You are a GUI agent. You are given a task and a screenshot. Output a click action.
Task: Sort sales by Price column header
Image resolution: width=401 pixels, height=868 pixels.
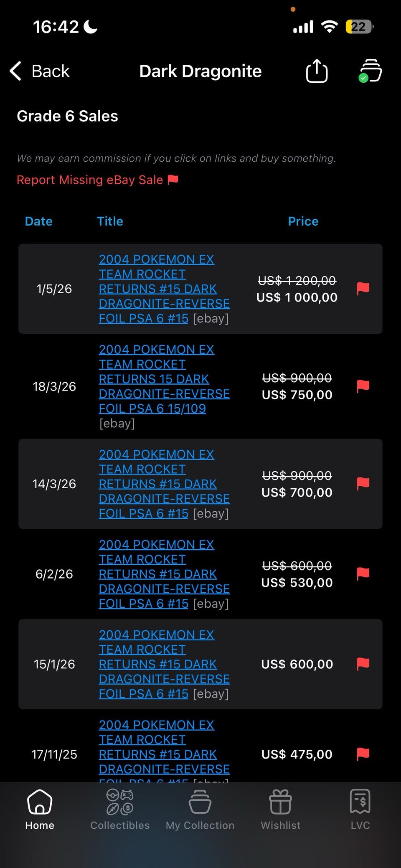tap(303, 221)
